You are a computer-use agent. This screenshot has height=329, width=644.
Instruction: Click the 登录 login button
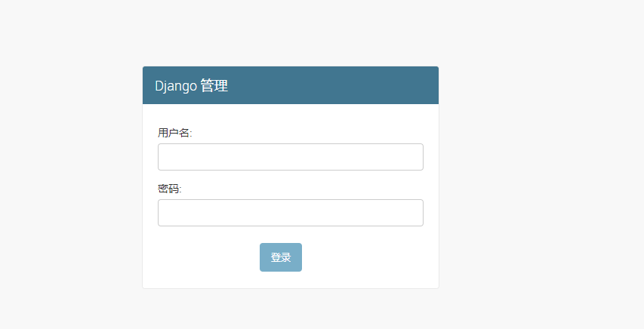281,257
